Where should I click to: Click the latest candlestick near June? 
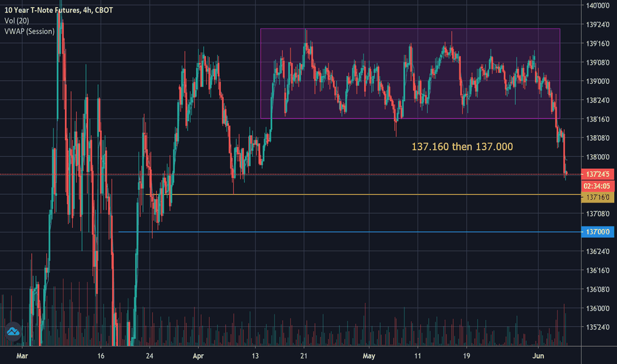pos(566,173)
